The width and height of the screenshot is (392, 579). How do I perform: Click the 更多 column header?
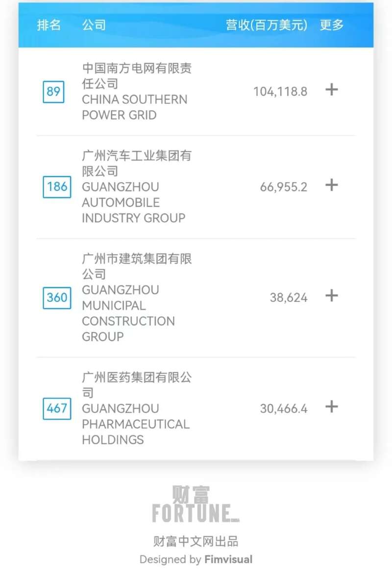pyautogui.click(x=332, y=25)
